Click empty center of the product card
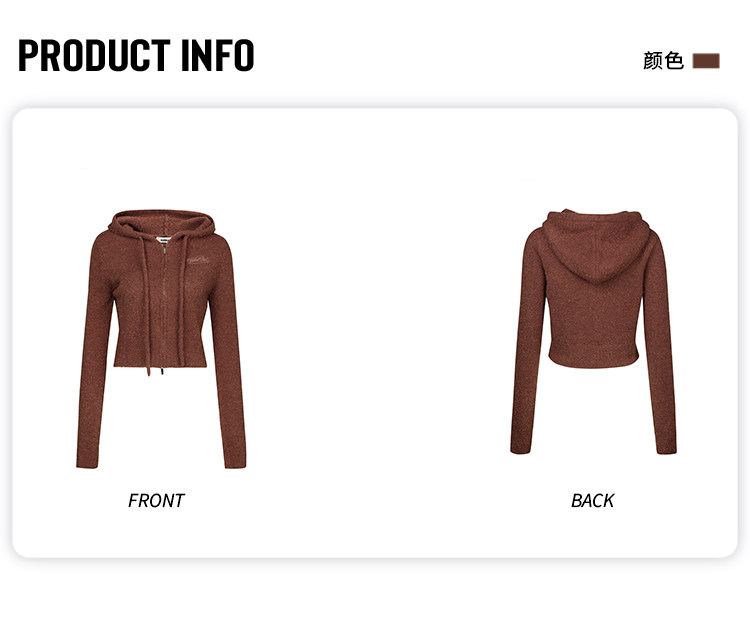Screen dimensions: 750x630 375,333
